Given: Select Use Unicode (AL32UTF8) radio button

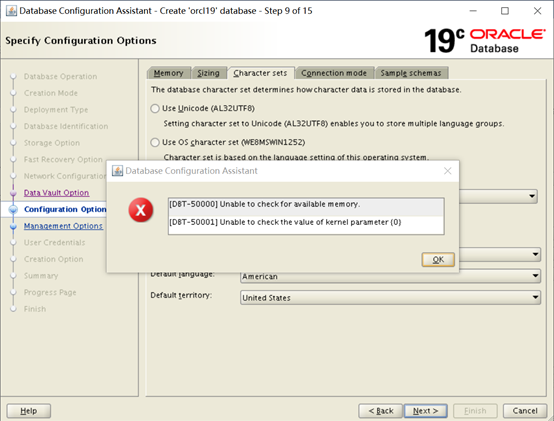Looking at the screenshot, I should [x=155, y=108].
